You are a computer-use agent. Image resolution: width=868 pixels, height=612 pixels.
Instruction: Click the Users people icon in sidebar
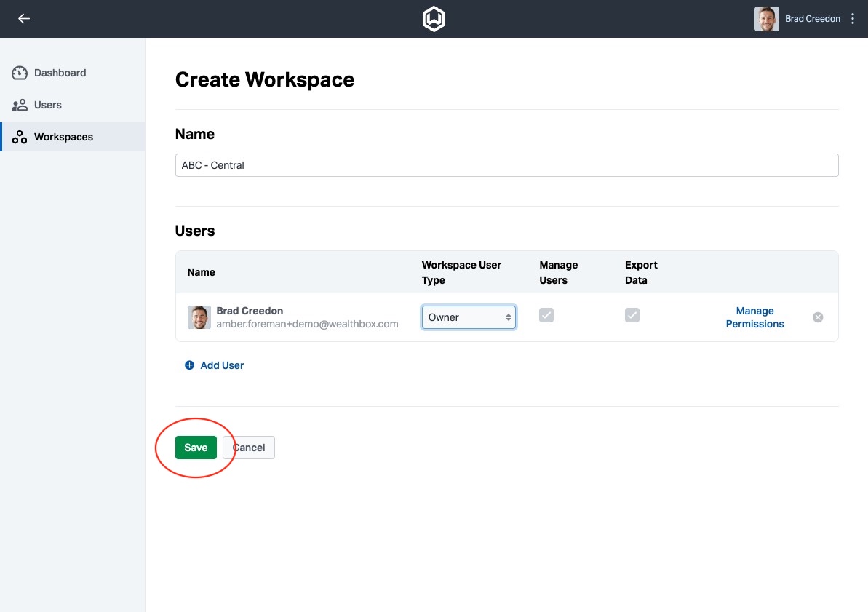(19, 104)
